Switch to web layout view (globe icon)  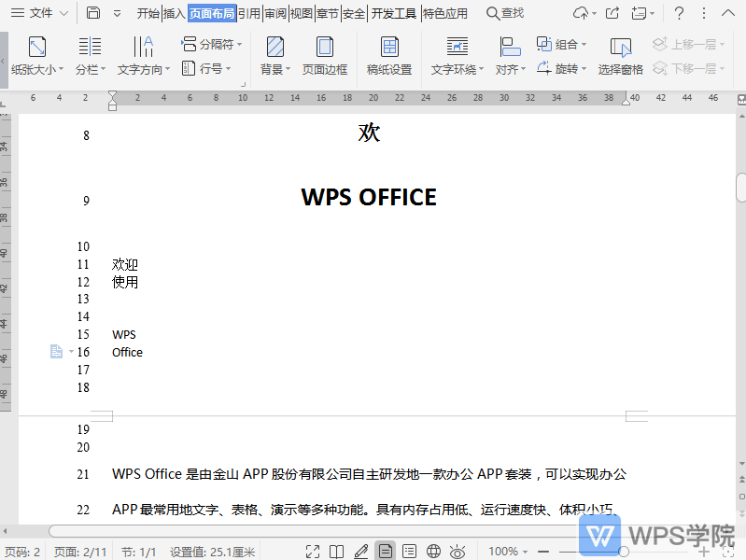pos(433,552)
